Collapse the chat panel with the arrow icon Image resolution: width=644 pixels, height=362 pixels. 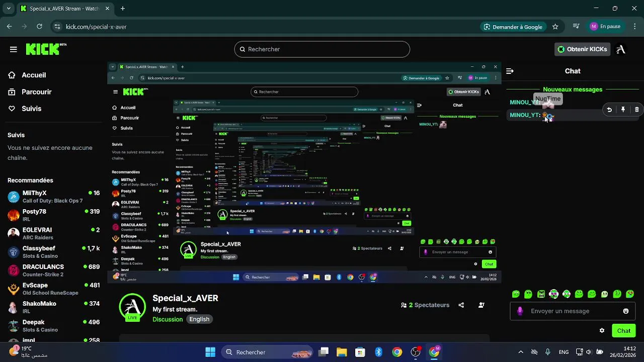pos(510,71)
